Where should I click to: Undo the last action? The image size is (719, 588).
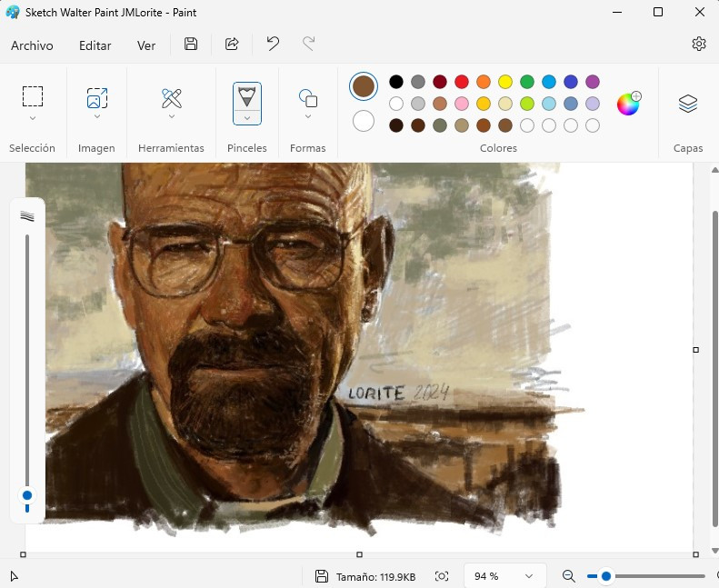273,44
